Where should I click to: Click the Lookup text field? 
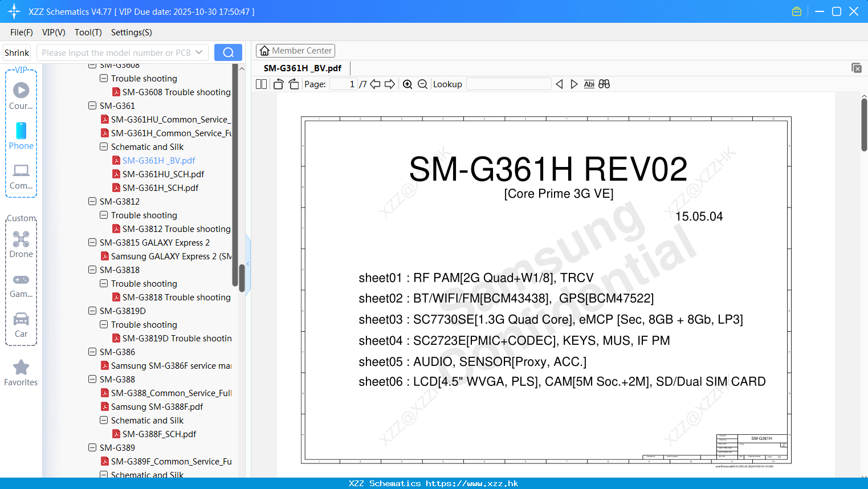click(x=508, y=84)
